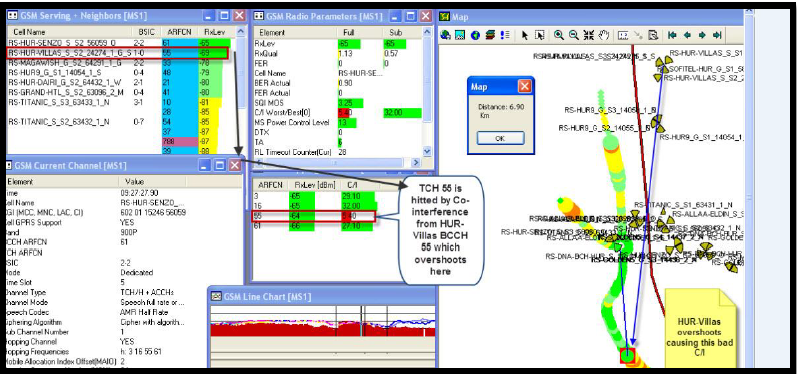Viewport: 797px width, 374px height.
Task: Open layer control stacked-layers icon
Action: 490,36
